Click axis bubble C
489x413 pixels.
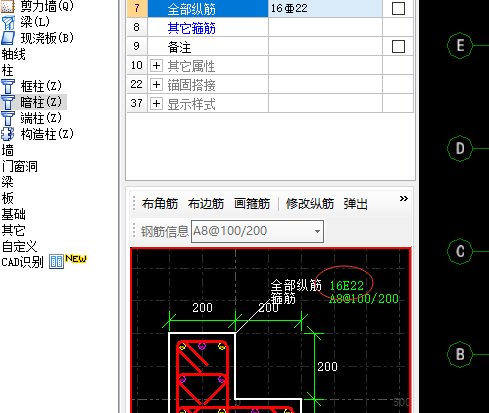click(460, 251)
